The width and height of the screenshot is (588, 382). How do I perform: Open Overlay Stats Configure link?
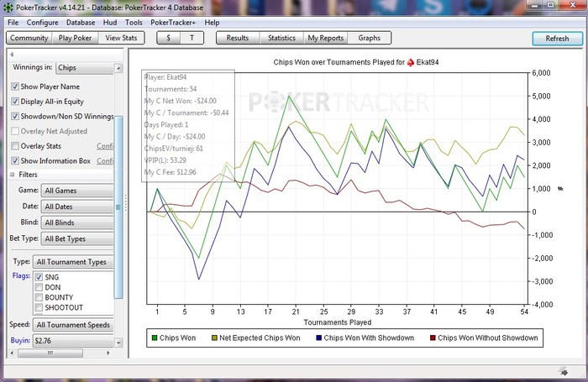(105, 146)
